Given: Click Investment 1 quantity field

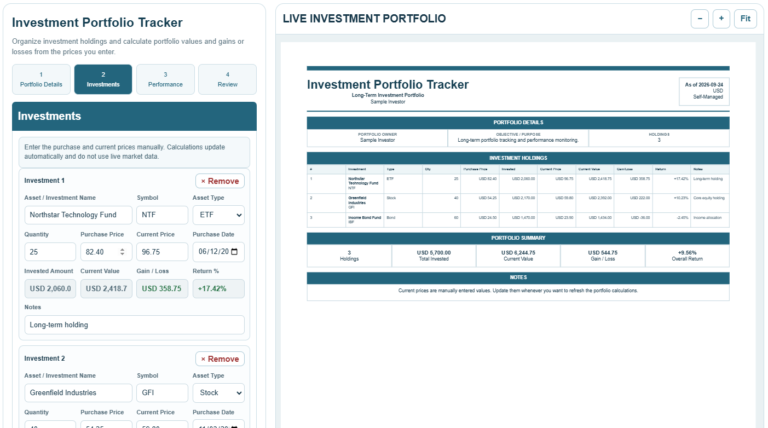Looking at the screenshot, I should pyautogui.click(x=50, y=252).
